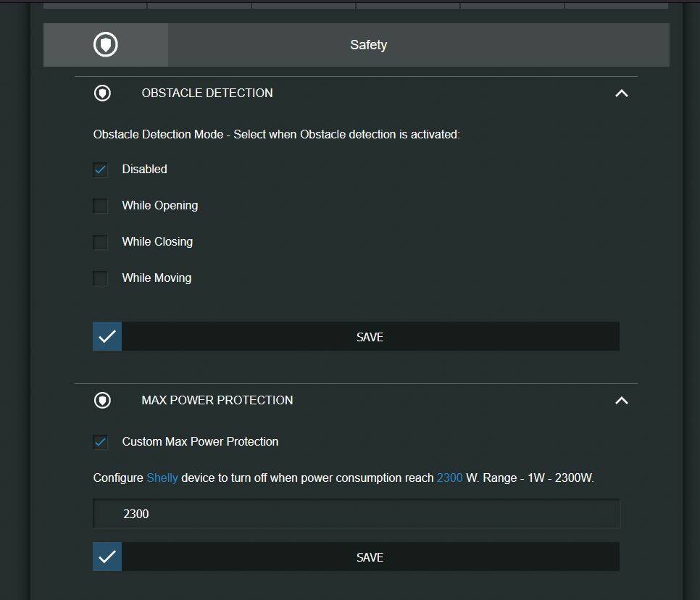This screenshot has width=700, height=600.
Task: Enable the While Moving checkbox
Action: tap(100, 278)
